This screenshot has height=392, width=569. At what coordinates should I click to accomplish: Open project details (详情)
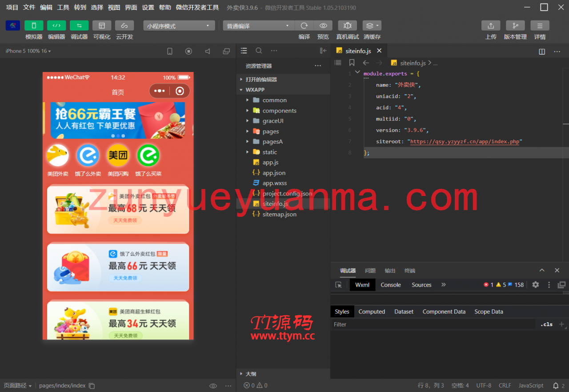pyautogui.click(x=540, y=26)
